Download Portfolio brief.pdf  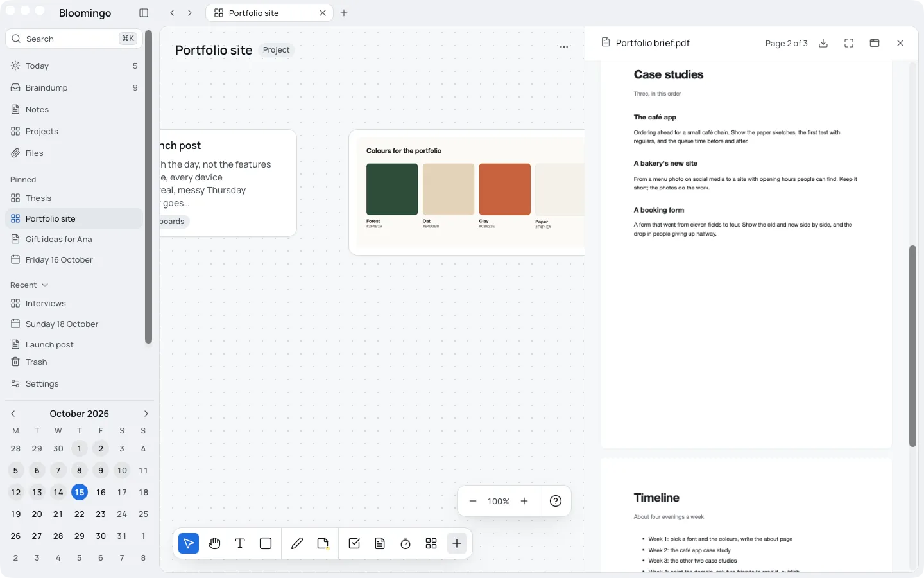click(x=823, y=43)
